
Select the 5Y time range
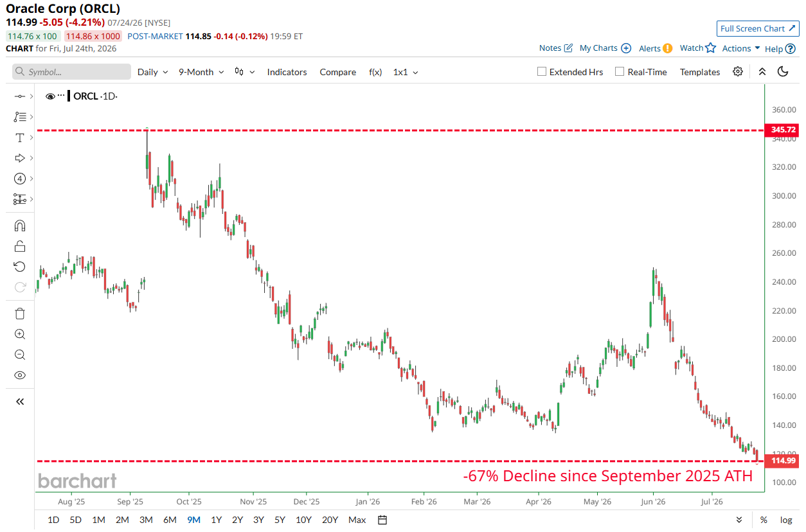tap(280, 520)
